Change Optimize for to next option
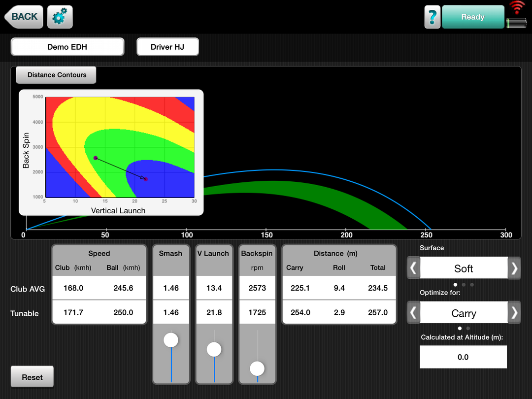 click(x=514, y=313)
